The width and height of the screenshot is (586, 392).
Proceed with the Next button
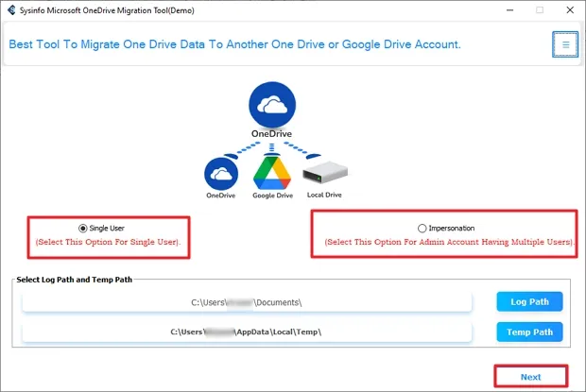tap(531, 377)
